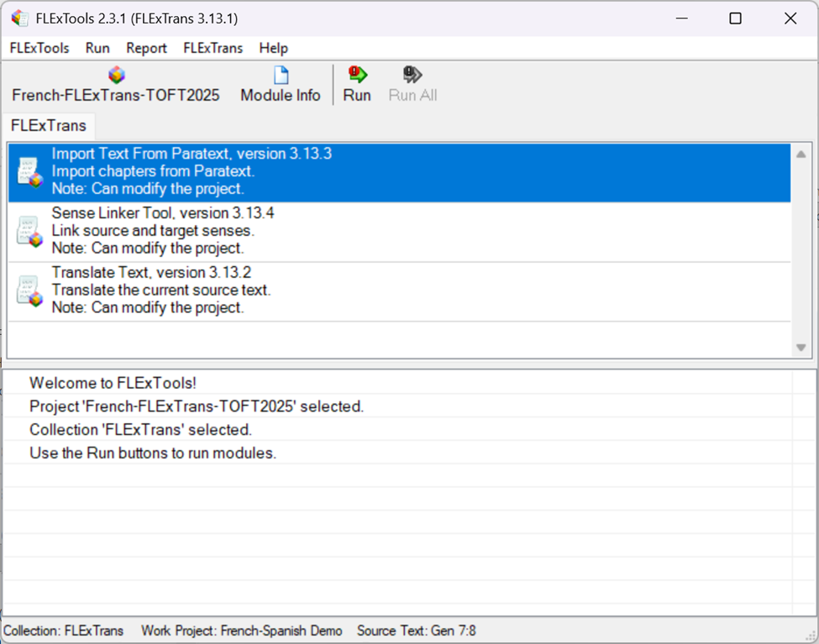The image size is (819, 644).
Task: Open the FLExTrans menu
Action: point(213,48)
